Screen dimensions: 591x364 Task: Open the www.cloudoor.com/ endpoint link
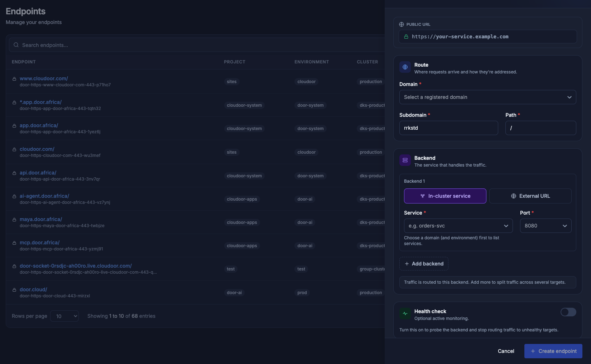tap(44, 78)
